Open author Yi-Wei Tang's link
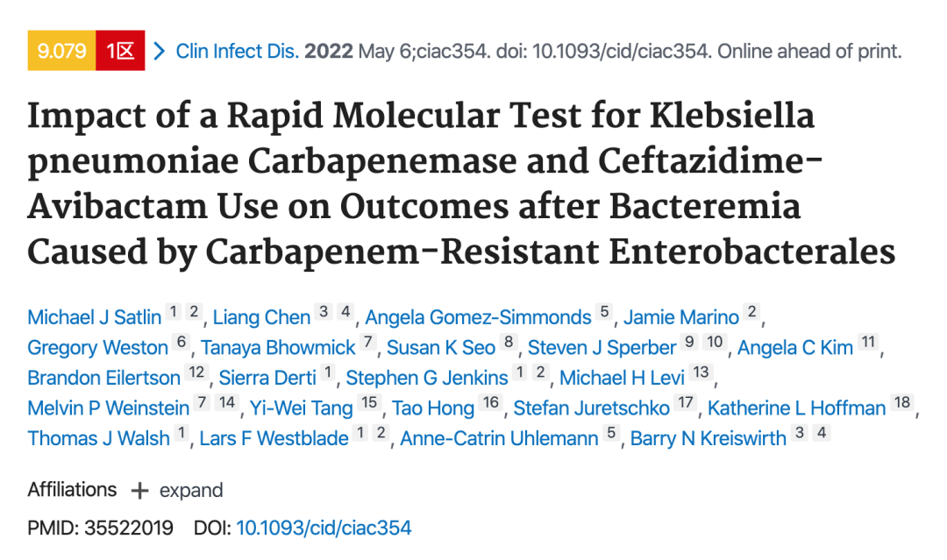The image size is (947, 560). point(302,408)
